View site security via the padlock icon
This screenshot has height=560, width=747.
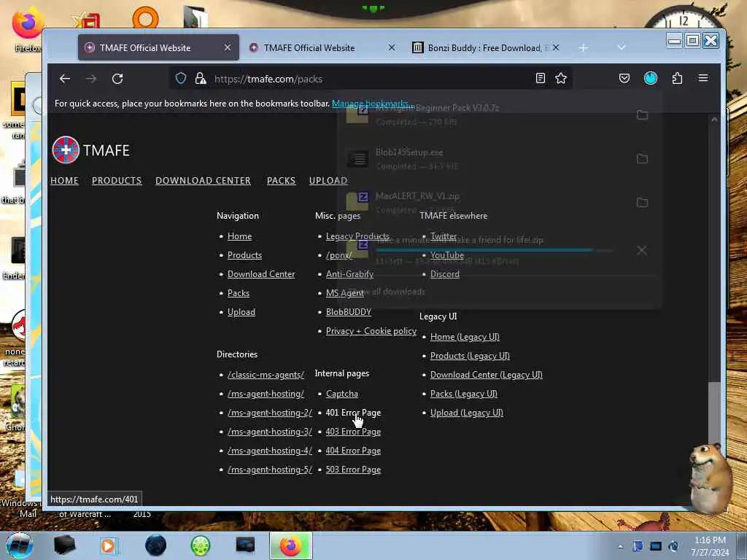tap(201, 78)
